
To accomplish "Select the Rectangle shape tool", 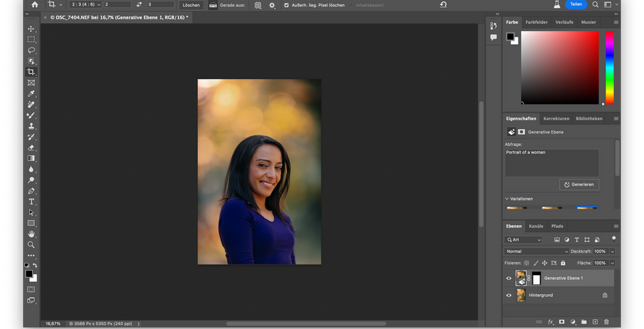I will pyautogui.click(x=31, y=223).
